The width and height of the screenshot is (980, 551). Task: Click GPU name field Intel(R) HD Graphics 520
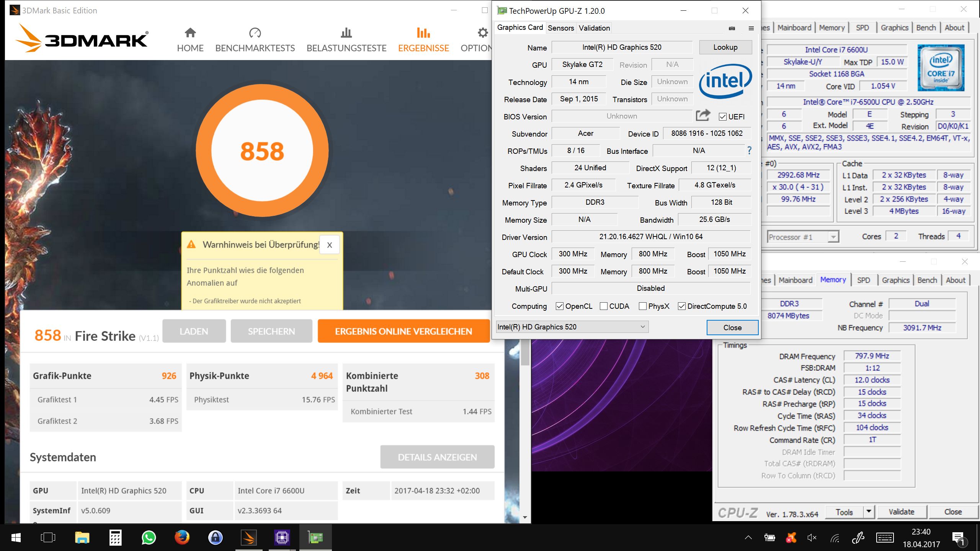622,47
